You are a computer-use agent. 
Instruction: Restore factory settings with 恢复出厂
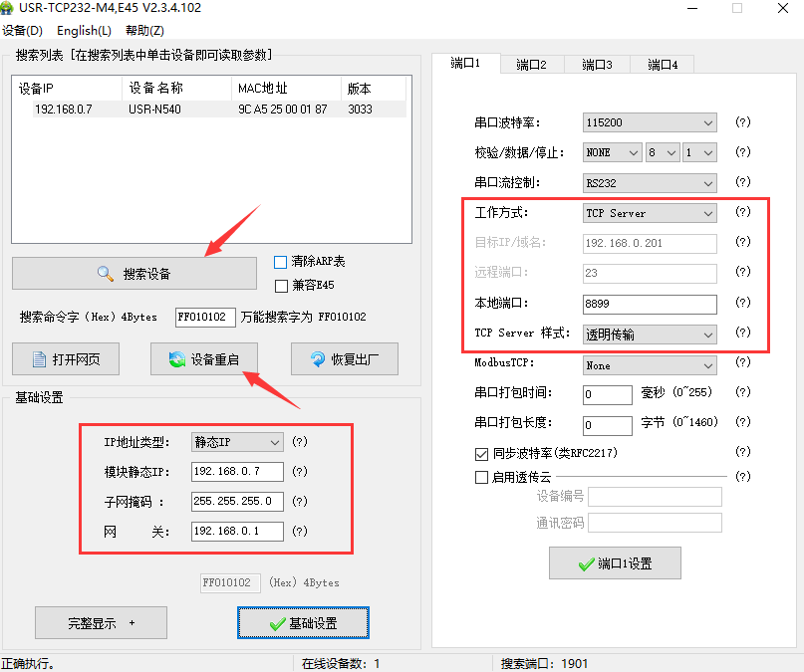pyautogui.click(x=344, y=358)
